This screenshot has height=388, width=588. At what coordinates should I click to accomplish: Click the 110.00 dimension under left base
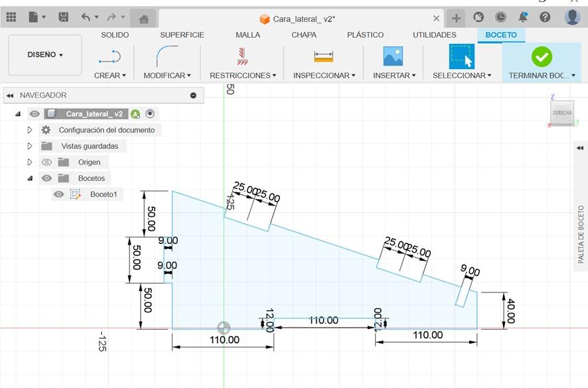224,340
